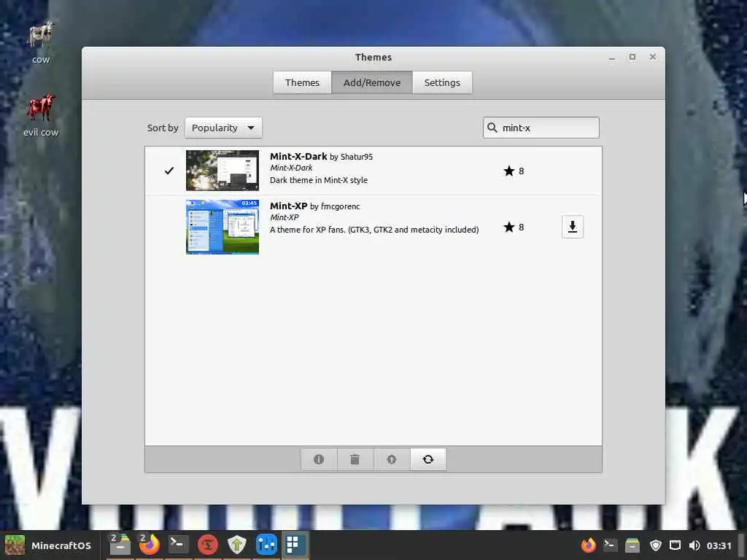Screen dimensions: 747x560
Task: Open the evil cow desktop icon
Action: (x=41, y=115)
